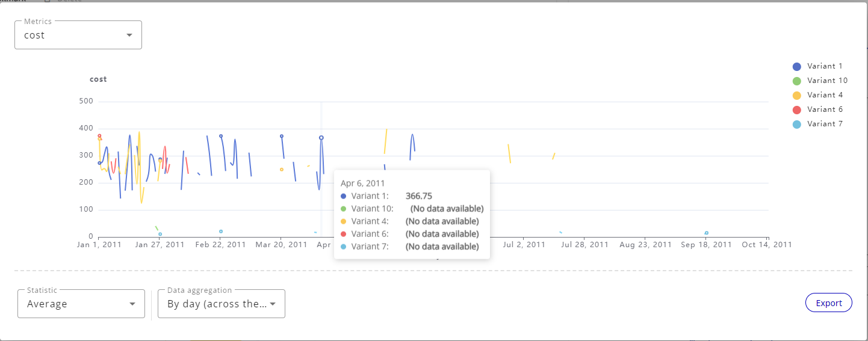
Task: Click the Oct 14, 2011 axis label
Action: (767, 245)
